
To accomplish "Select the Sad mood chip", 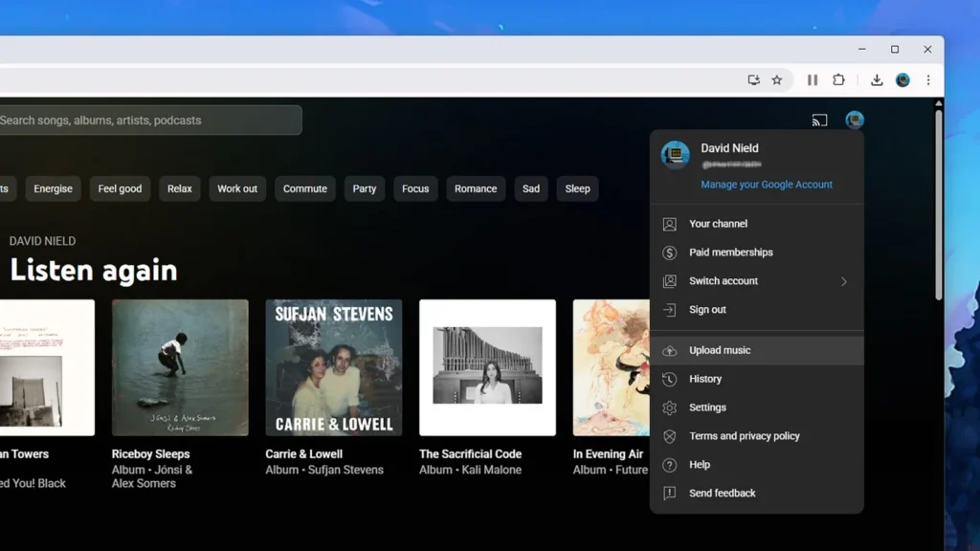I will click(531, 188).
